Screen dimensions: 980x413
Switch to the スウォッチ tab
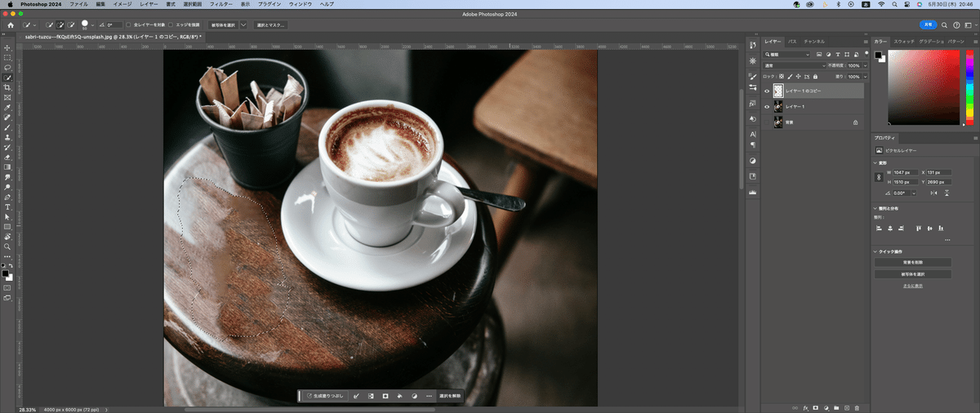tap(904, 41)
